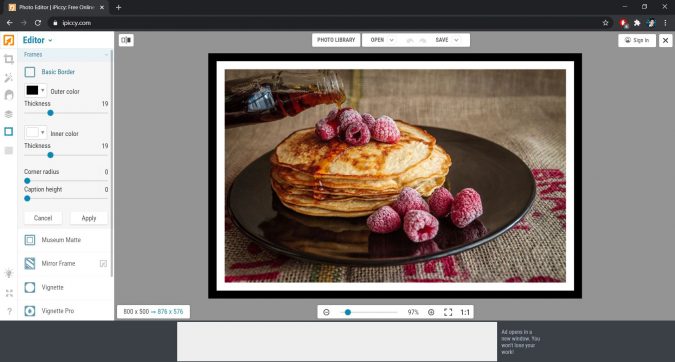Open Chrome three-dot menu

point(665,23)
